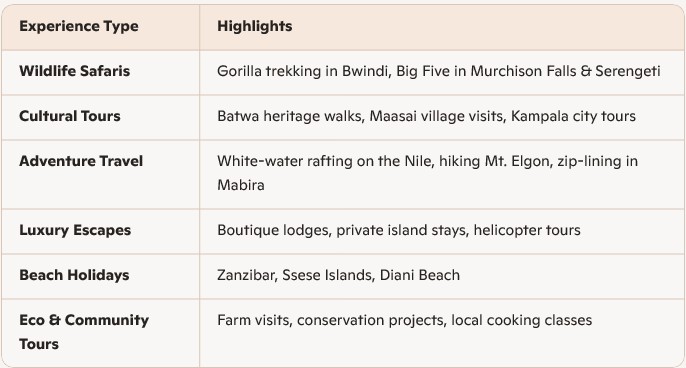Select the Luxury Escapes row label
This screenshot has height=368, width=686.
pyautogui.click(x=75, y=230)
